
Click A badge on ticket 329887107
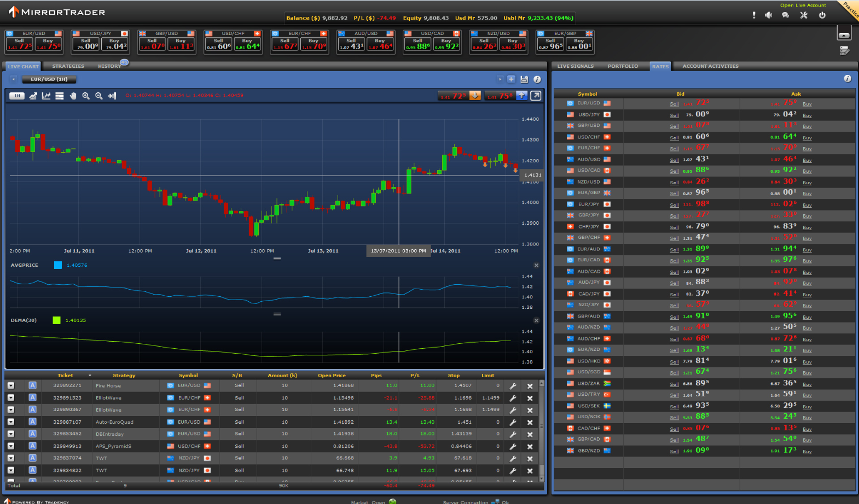pyautogui.click(x=32, y=421)
